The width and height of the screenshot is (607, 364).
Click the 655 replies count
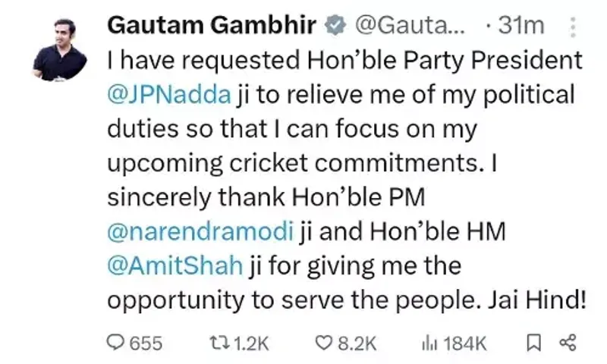click(x=146, y=344)
